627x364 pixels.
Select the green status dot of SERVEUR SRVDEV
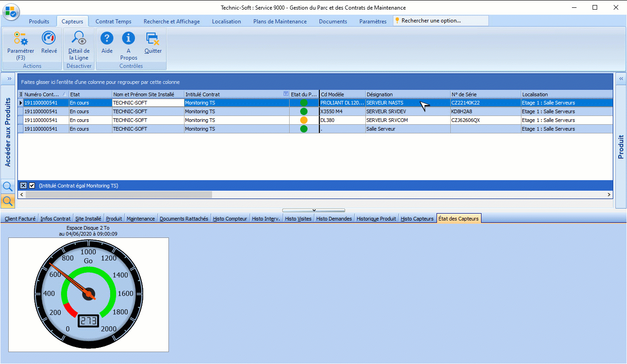[x=303, y=111]
